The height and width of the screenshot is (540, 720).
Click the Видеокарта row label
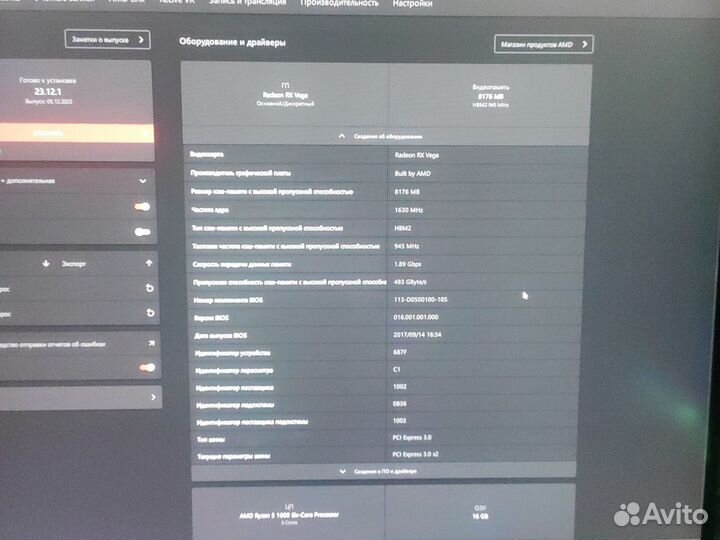[207, 154]
